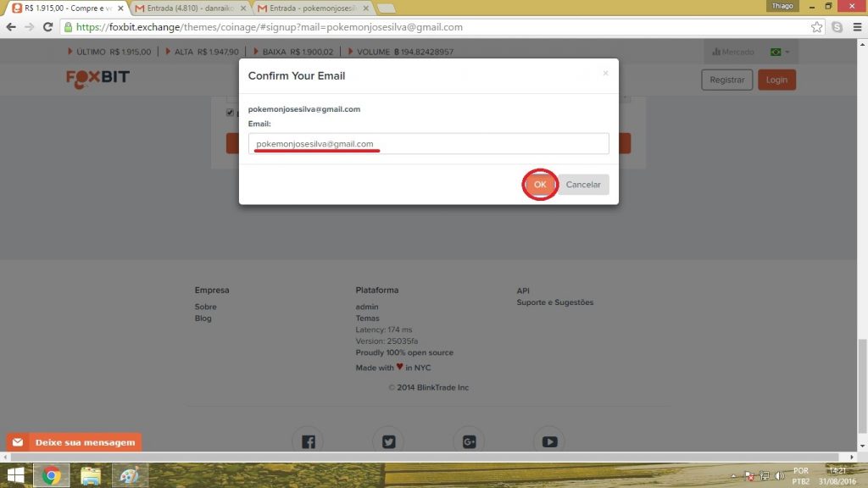Click the Facebook icon in footer
This screenshot has height=488, width=868.
pyautogui.click(x=308, y=441)
